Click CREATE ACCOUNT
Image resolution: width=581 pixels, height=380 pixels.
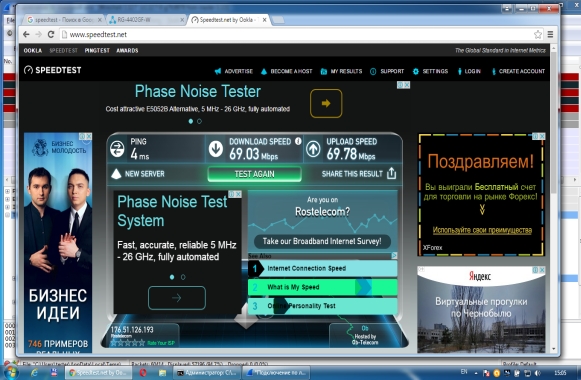click(x=518, y=71)
